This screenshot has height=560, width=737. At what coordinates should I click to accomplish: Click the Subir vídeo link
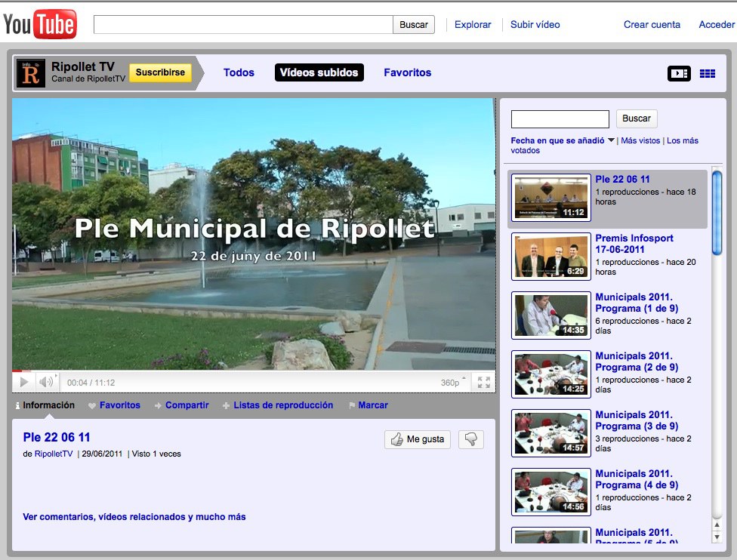(x=535, y=25)
